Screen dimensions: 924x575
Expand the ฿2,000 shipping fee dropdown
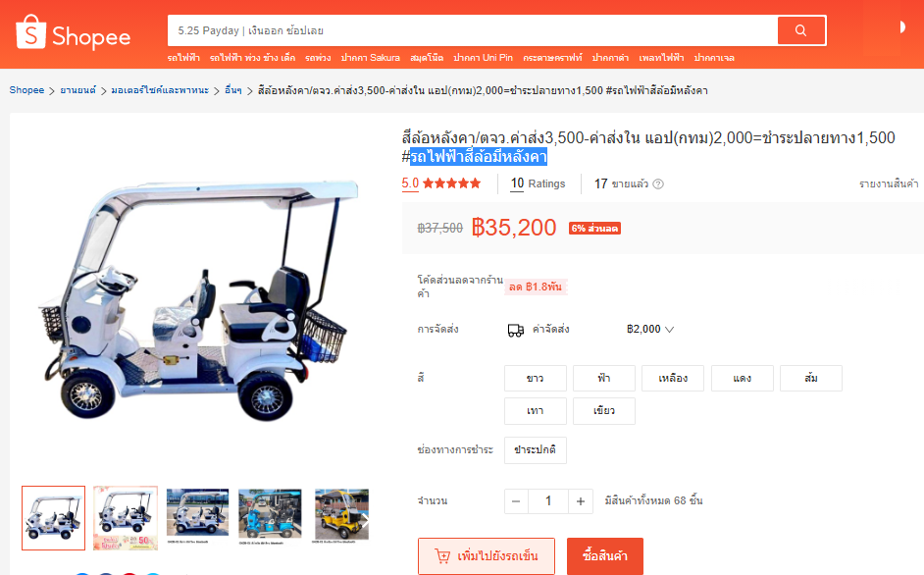[650, 329]
